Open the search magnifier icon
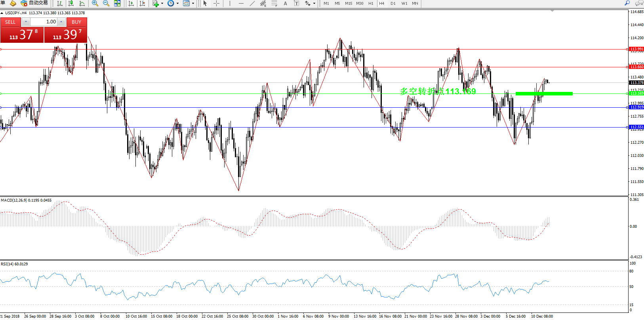Viewport: 644px width, 320px height. pos(627,3)
